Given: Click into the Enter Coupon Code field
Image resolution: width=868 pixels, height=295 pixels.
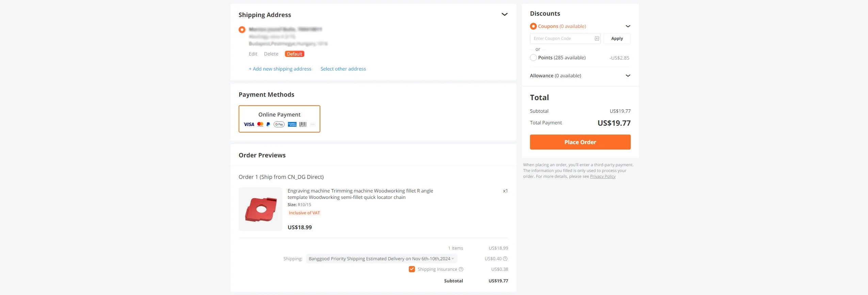Looking at the screenshot, I should click(562, 38).
